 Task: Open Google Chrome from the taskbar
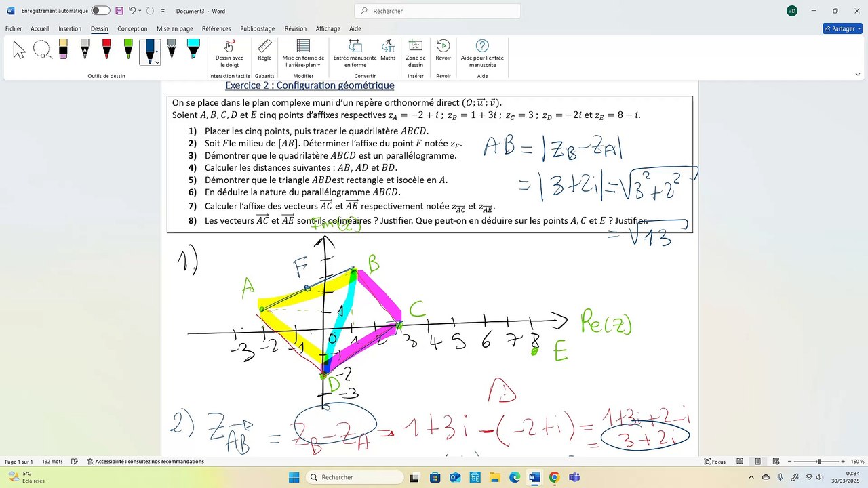[554, 477]
